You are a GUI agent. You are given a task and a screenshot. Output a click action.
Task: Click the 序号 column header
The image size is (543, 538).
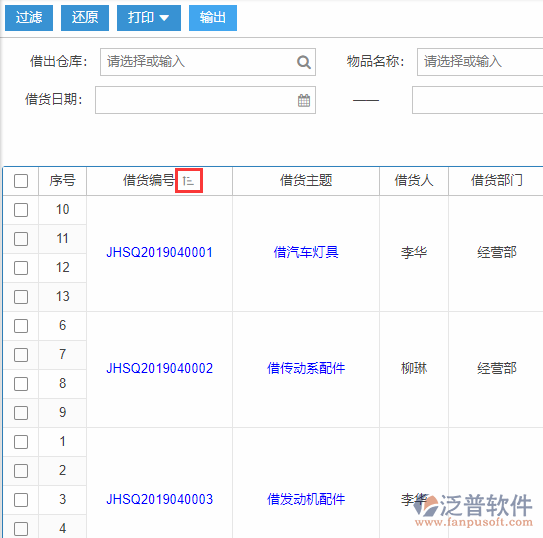pos(62,180)
